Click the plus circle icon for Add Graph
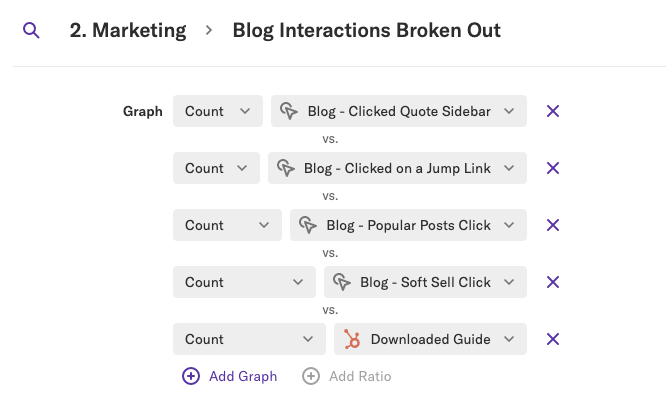The height and width of the screenshot is (398, 666). (191, 376)
